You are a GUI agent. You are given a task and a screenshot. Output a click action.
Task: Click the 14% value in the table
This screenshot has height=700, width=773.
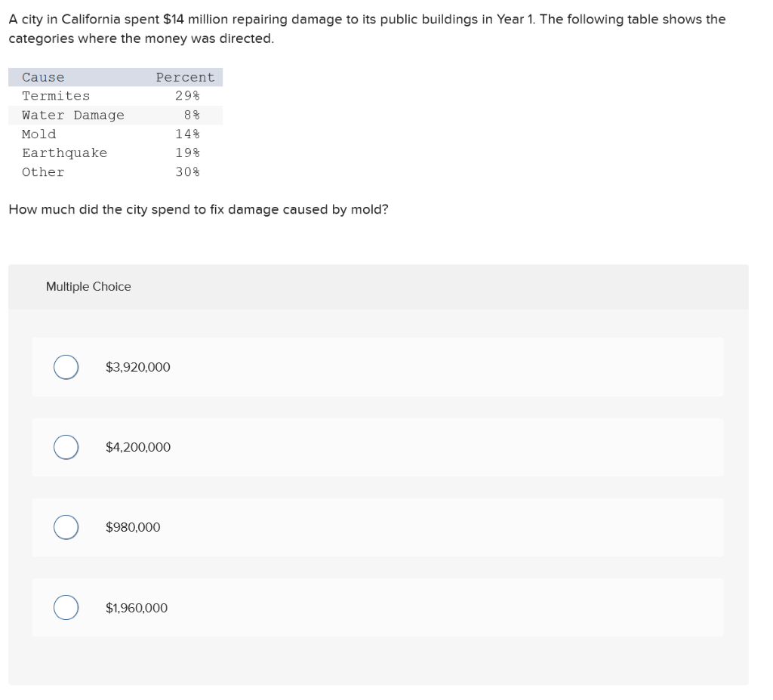(x=187, y=134)
